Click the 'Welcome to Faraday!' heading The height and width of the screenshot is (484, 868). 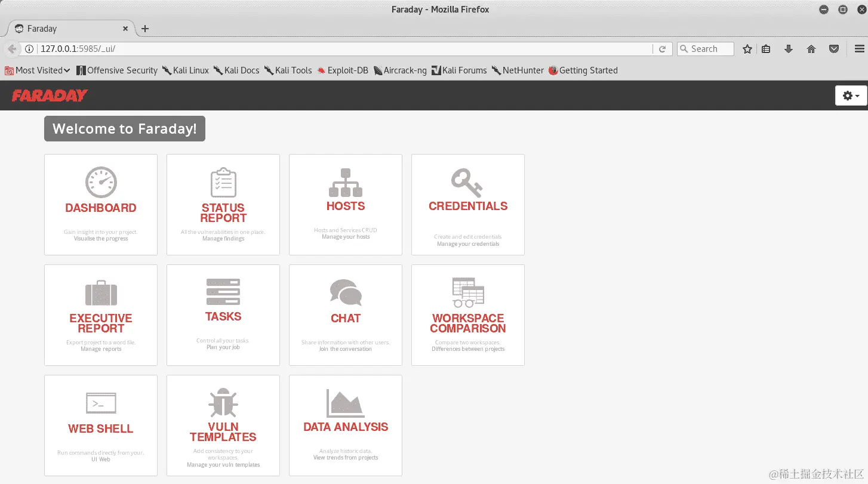(x=125, y=129)
